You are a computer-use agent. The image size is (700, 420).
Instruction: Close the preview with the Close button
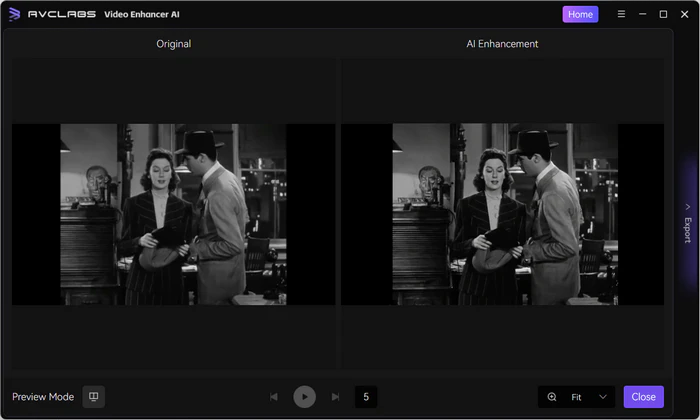click(x=643, y=397)
